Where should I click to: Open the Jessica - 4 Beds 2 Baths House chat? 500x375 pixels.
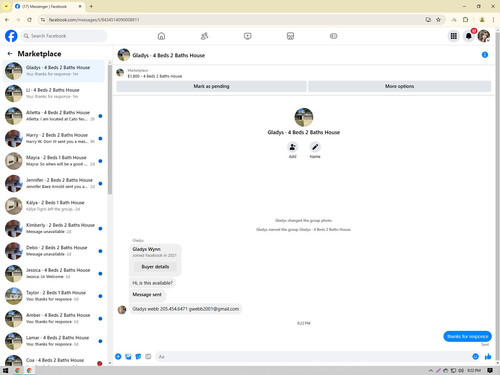pyautogui.click(x=54, y=273)
